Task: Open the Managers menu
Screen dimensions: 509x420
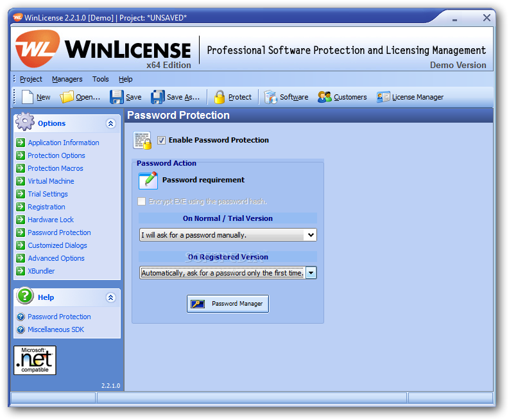Action: [67, 79]
